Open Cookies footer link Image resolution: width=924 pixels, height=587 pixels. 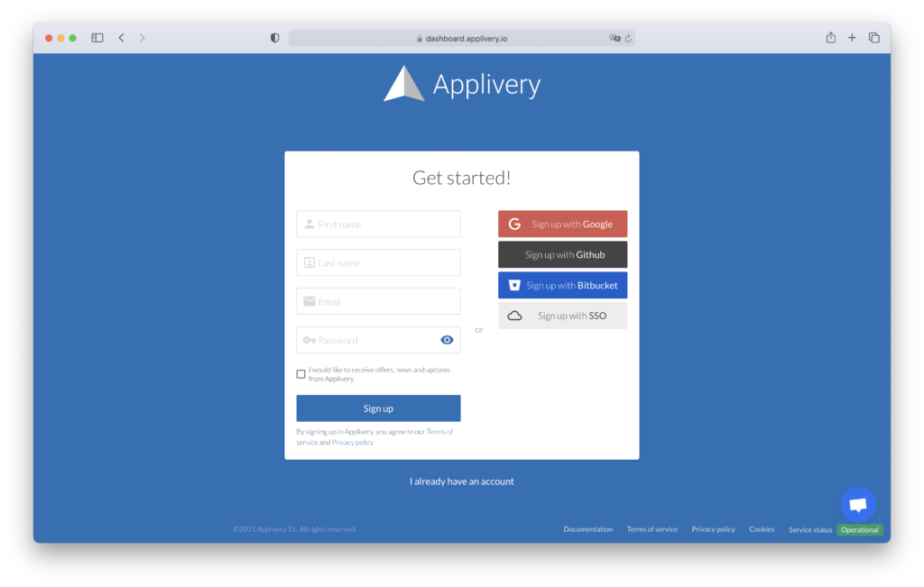(762, 529)
